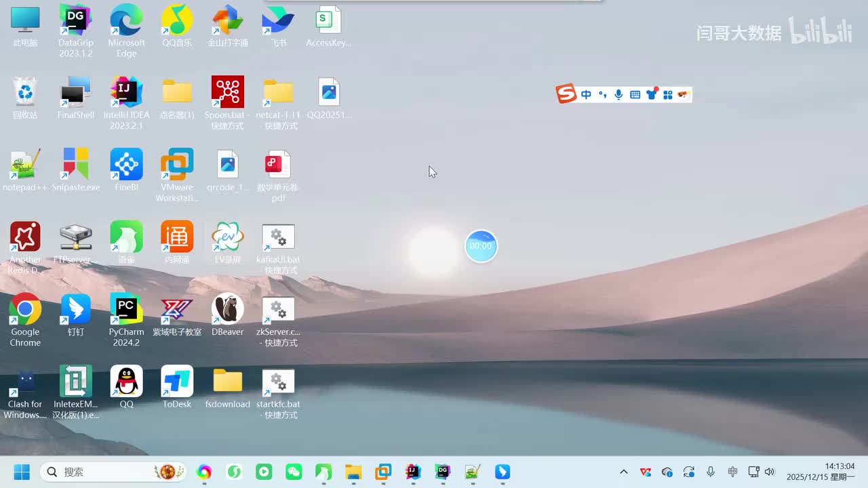Select the InletexEMC 汉化版 executable icon

click(76, 392)
